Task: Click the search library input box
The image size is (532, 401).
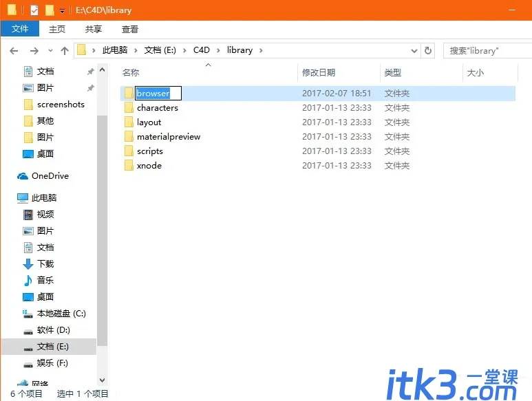Action: 487,51
